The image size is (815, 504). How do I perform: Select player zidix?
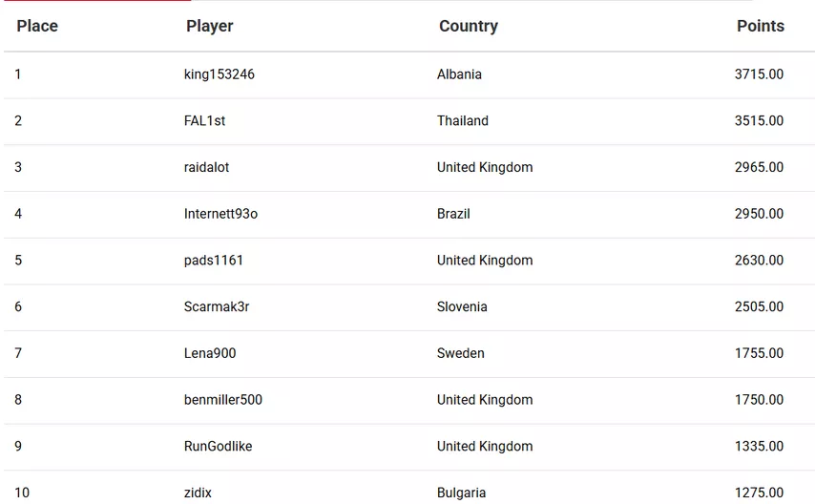(x=199, y=493)
